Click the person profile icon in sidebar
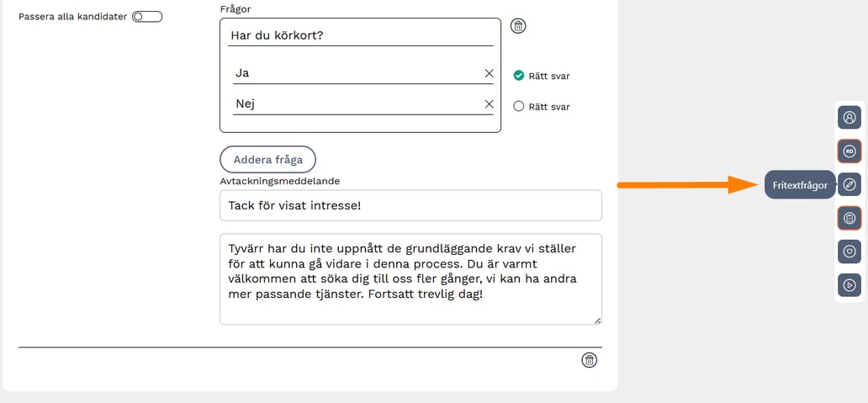Screen dimensions: 868x403 849,118
